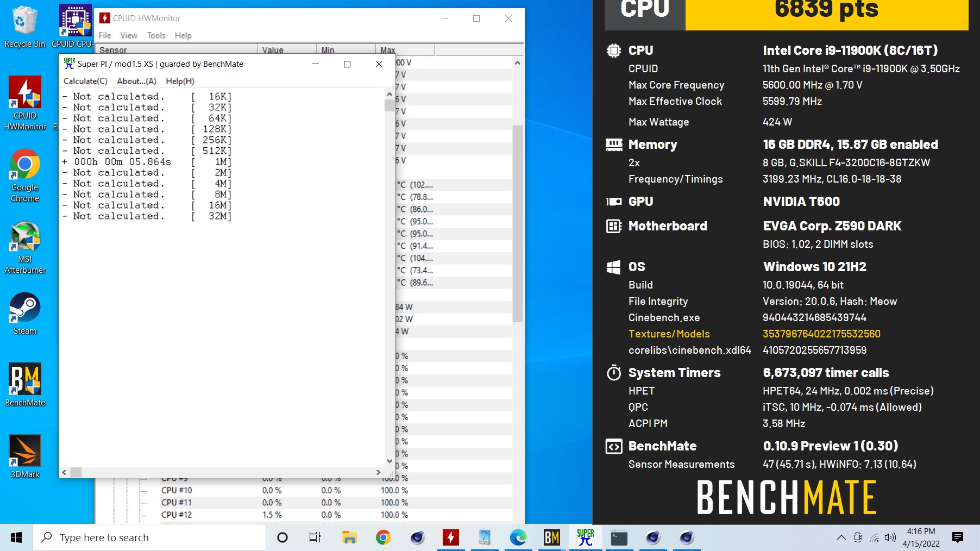Viewport: 980px width, 551px height.
Task: Click the Sensor column header in HWMonitor
Action: click(x=176, y=49)
